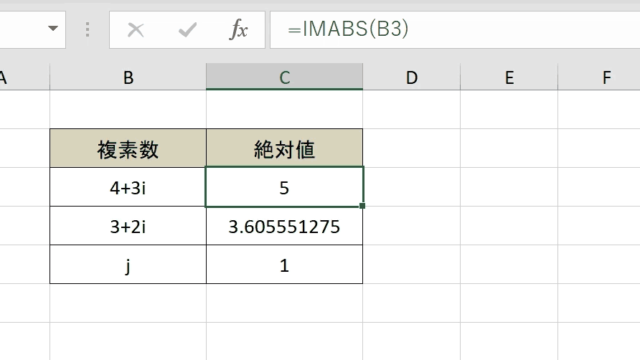This screenshot has width=640, height=360.
Task: Select the active cell showing 5
Action: [x=284, y=187]
